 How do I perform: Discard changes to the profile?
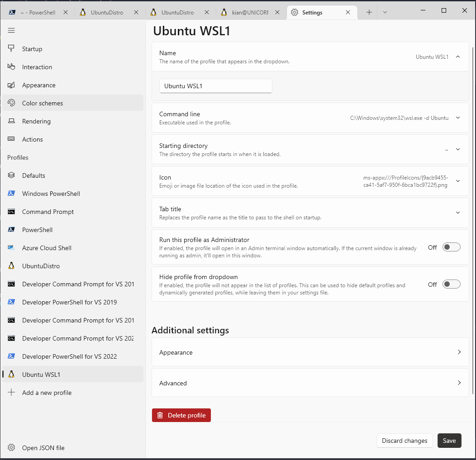click(405, 441)
